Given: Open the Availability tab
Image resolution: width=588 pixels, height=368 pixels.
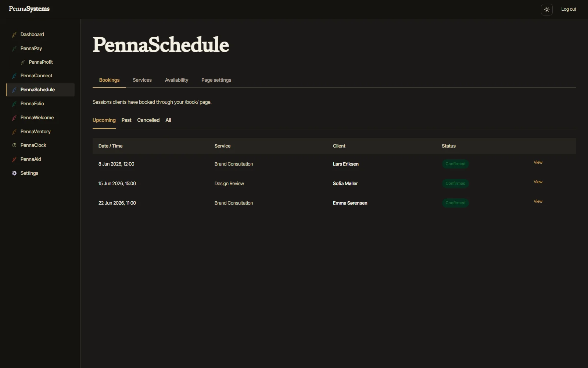Looking at the screenshot, I should click(x=176, y=80).
